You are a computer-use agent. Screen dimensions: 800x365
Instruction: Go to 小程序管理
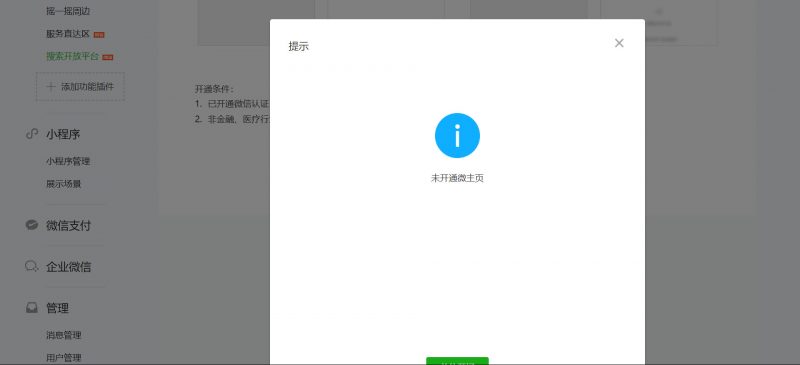68,161
